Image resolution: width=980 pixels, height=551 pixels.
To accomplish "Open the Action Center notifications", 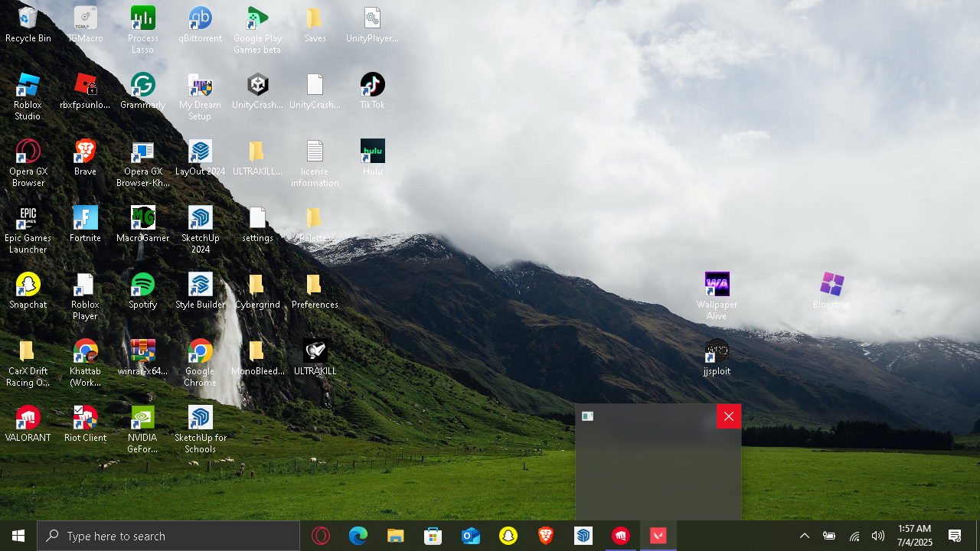I will (955, 536).
